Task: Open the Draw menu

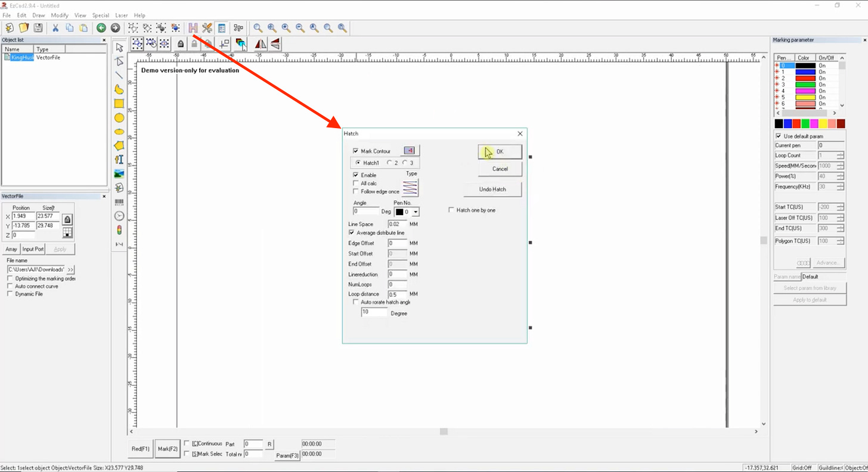Action: click(x=38, y=15)
